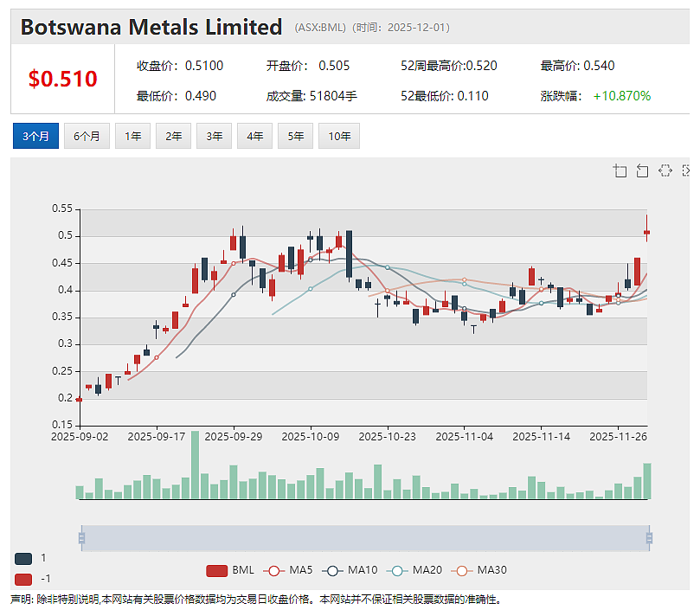700x616 pixels.
Task: Toggle the BML candlestick series in legend
Action: (230, 570)
